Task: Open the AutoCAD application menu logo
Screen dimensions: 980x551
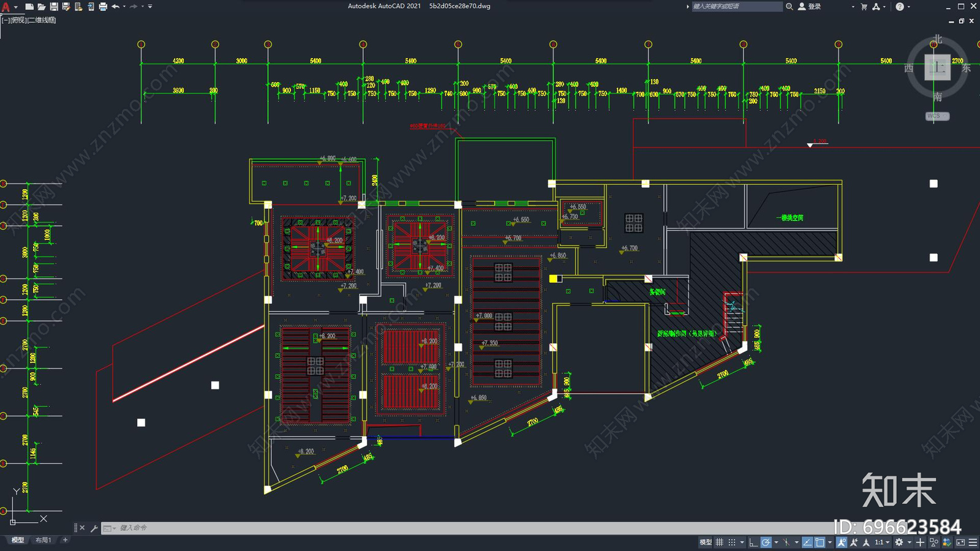Action: [6, 7]
